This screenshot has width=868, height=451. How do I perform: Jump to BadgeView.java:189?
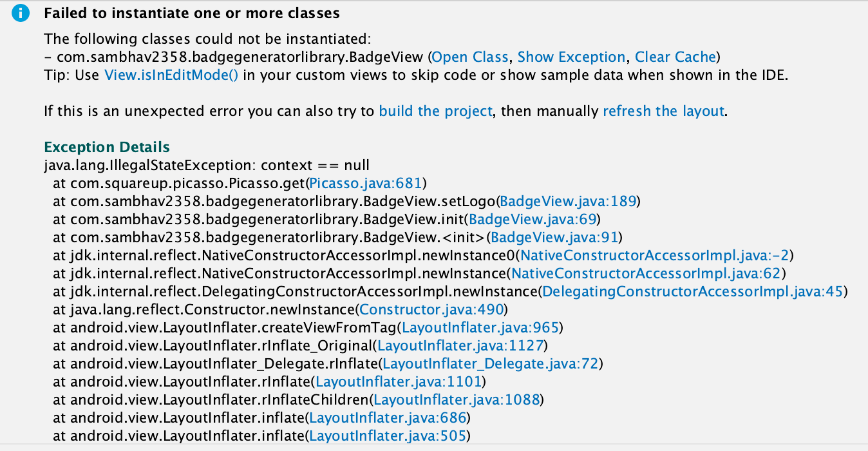[x=569, y=201]
